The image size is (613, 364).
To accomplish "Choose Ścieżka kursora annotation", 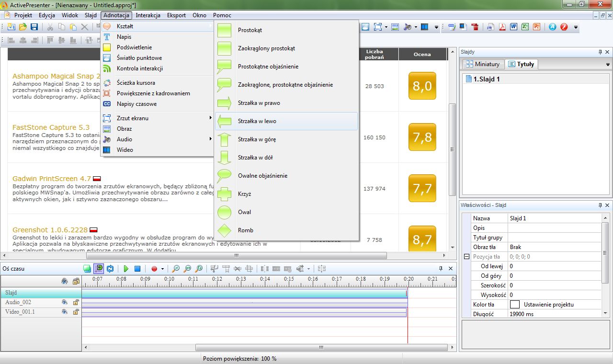I will coord(157,83).
